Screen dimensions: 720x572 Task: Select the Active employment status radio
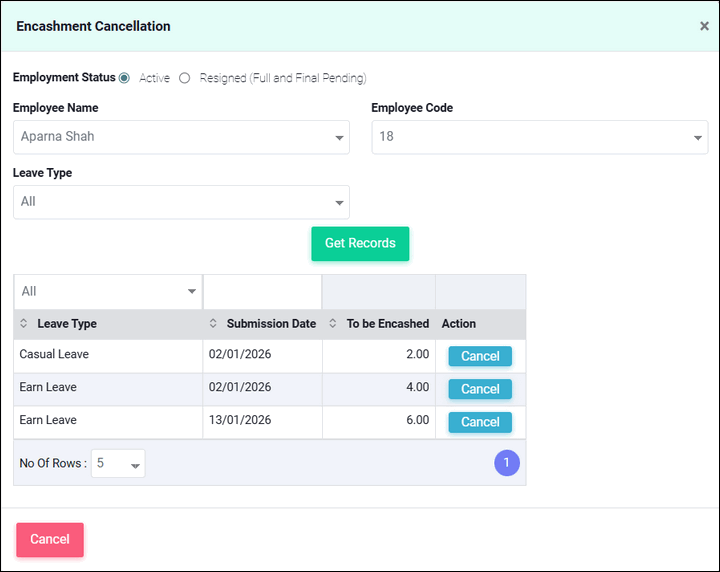(125, 78)
